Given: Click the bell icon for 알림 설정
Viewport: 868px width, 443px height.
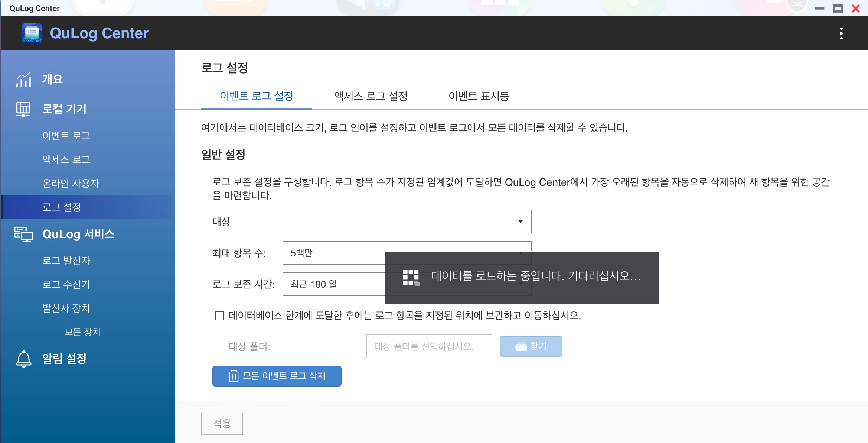Looking at the screenshot, I should [x=23, y=359].
